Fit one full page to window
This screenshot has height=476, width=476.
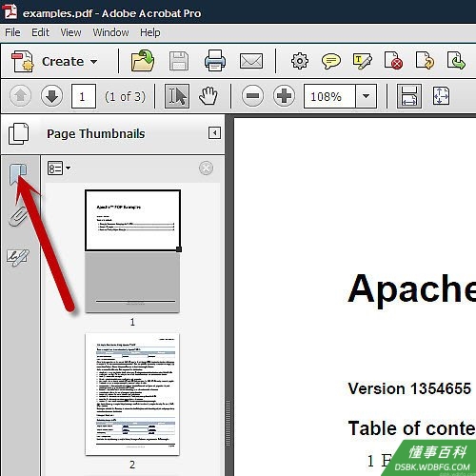click(441, 96)
